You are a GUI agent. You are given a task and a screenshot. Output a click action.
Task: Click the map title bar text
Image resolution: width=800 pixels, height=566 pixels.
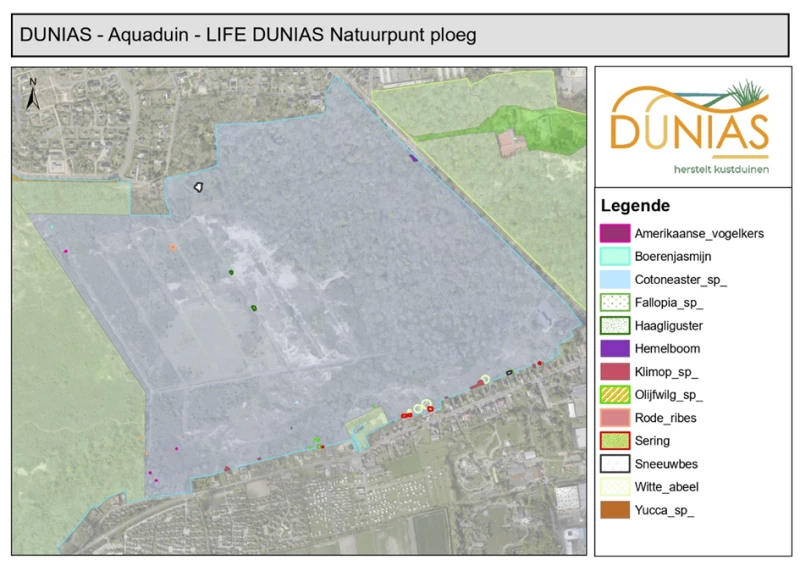tap(248, 35)
